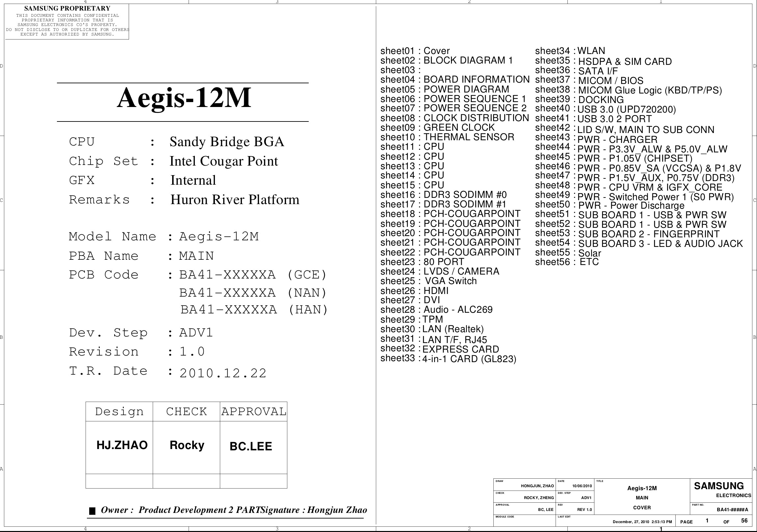The width and height of the screenshot is (757, 532).
Task: Select sheet55 Solar in sheet list
Action: tap(568, 253)
